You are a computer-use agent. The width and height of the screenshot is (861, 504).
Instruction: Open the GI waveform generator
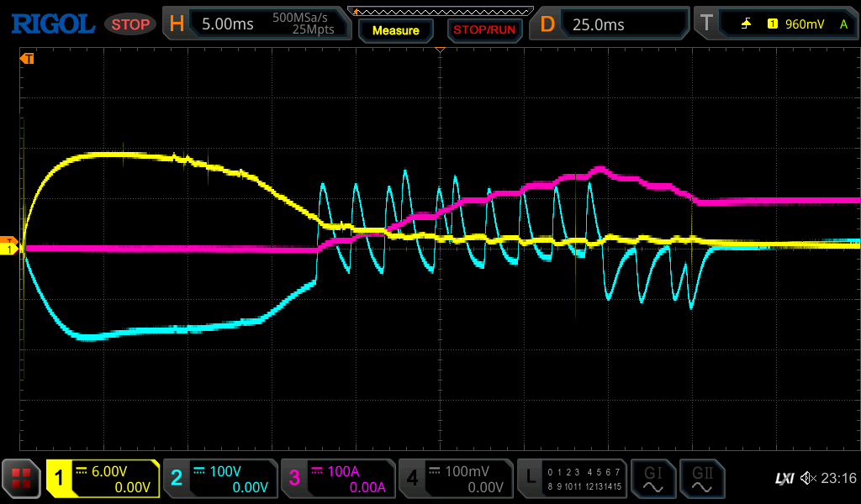(652, 479)
